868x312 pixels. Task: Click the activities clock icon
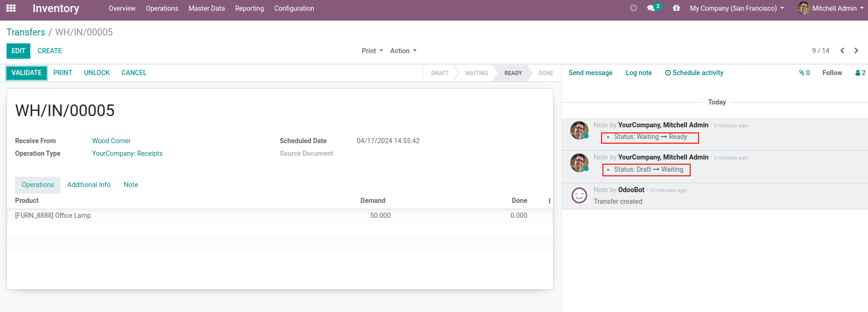tap(633, 8)
